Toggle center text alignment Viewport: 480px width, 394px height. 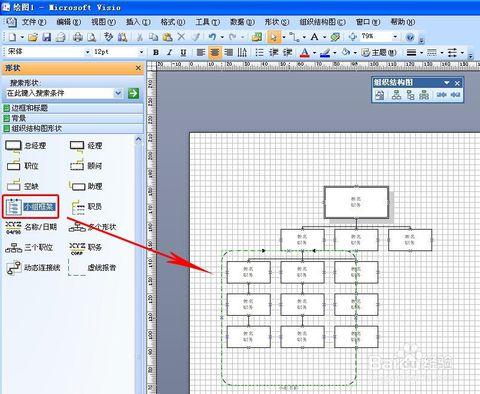click(215, 52)
